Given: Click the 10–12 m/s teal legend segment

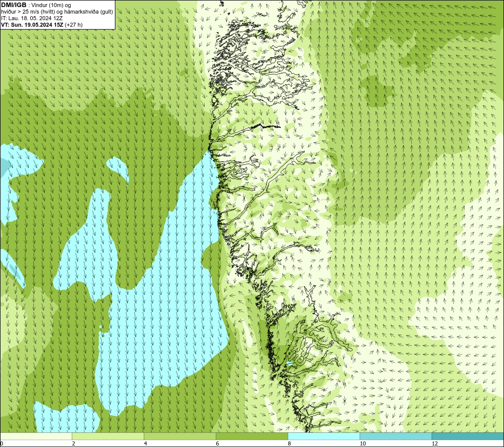Looking at the screenshot, I should pos(396,436).
